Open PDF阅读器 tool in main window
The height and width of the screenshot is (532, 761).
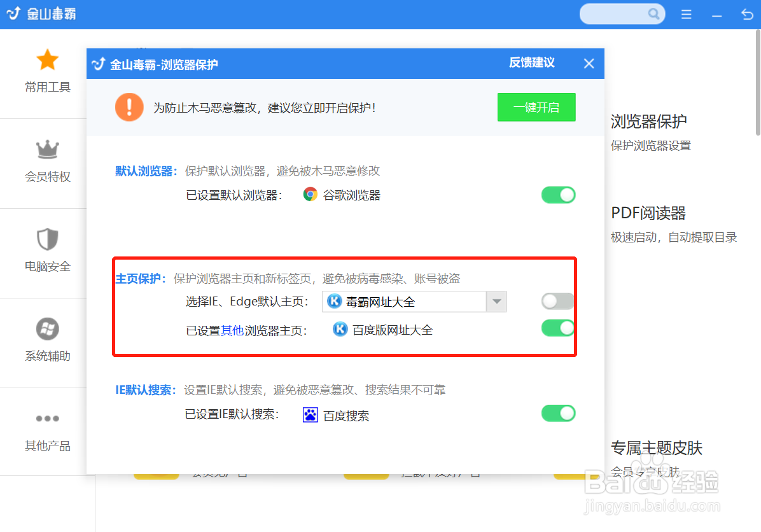tap(648, 213)
